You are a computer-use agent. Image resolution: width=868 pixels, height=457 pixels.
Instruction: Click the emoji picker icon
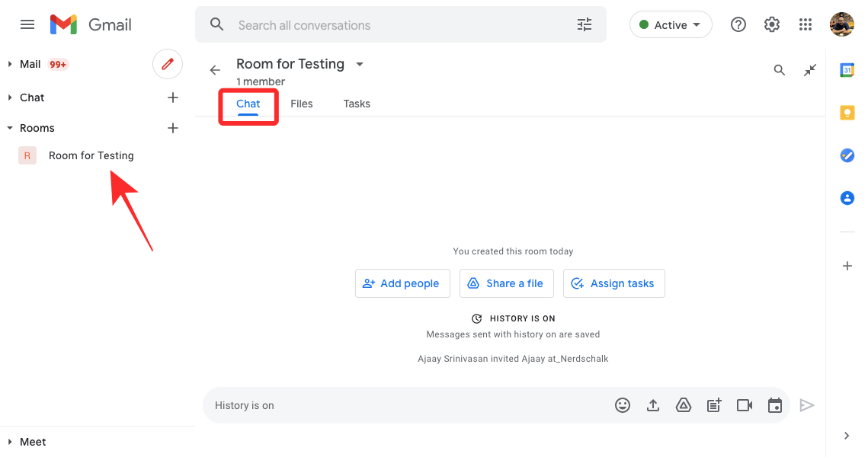point(623,405)
